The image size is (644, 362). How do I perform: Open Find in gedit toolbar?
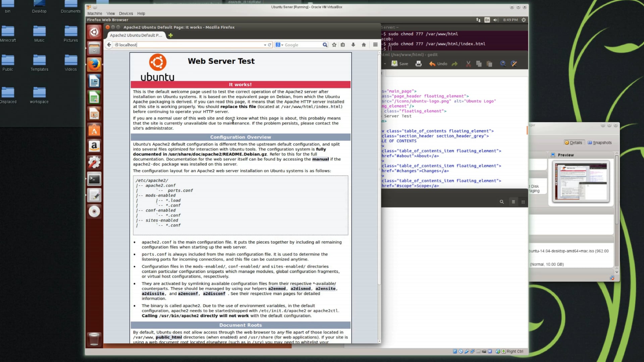click(503, 64)
